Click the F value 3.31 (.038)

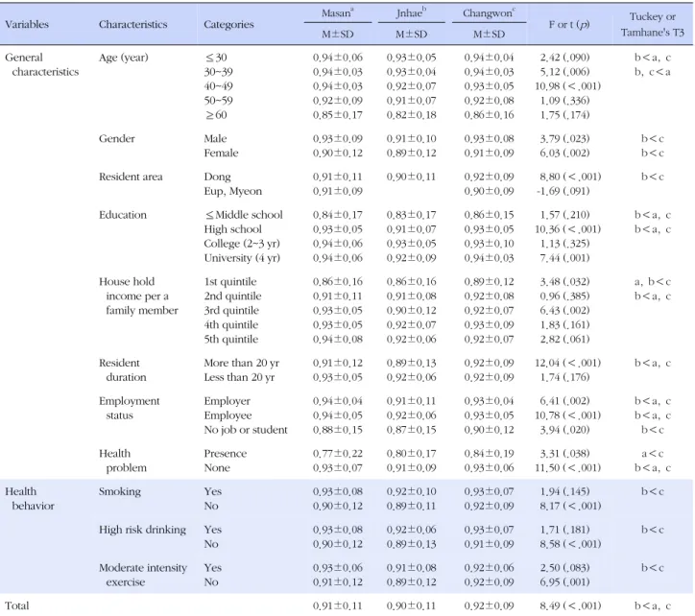point(564,453)
